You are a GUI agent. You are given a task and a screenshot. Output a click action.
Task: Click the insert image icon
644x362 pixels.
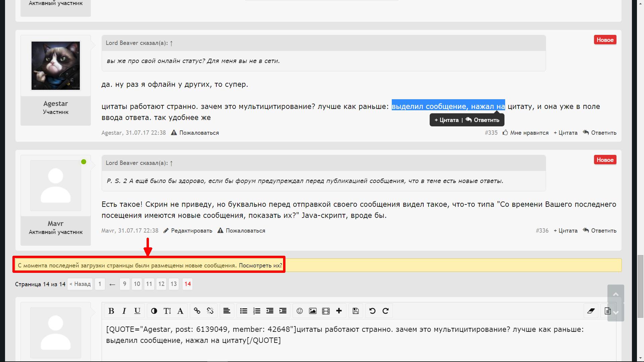point(313,311)
